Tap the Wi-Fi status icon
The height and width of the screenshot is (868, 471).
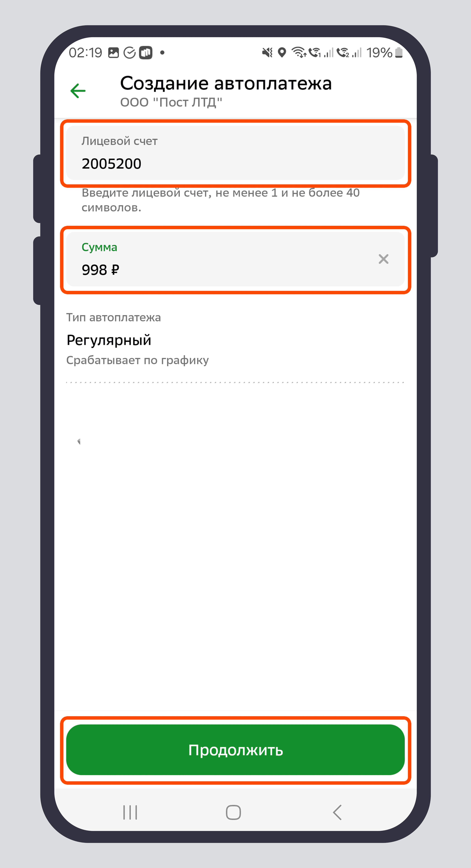pyautogui.click(x=299, y=53)
